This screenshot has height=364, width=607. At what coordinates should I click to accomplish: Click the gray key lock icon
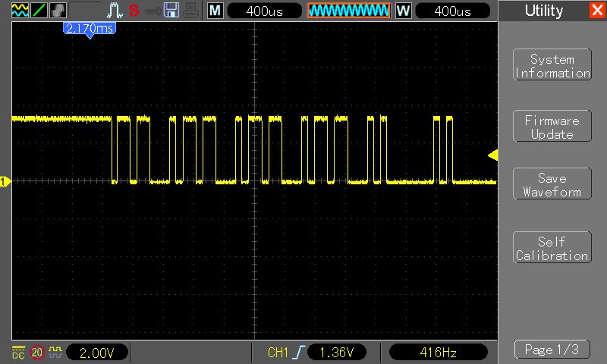pyautogui.click(x=153, y=11)
